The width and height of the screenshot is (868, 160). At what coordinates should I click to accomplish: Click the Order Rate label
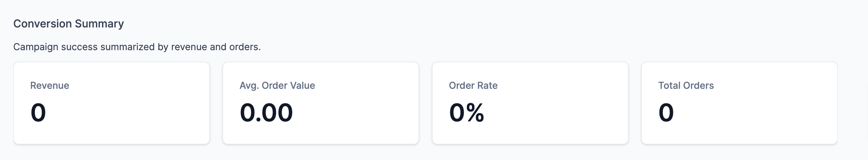(x=473, y=85)
